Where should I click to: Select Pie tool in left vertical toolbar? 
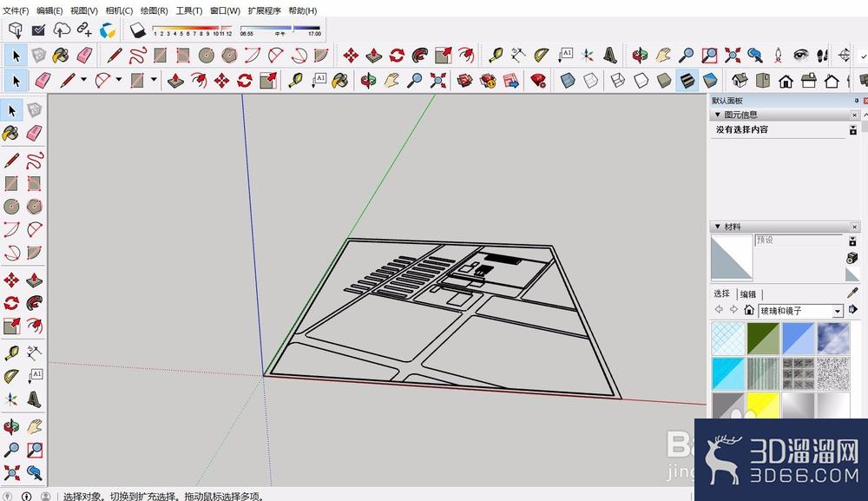point(35,253)
